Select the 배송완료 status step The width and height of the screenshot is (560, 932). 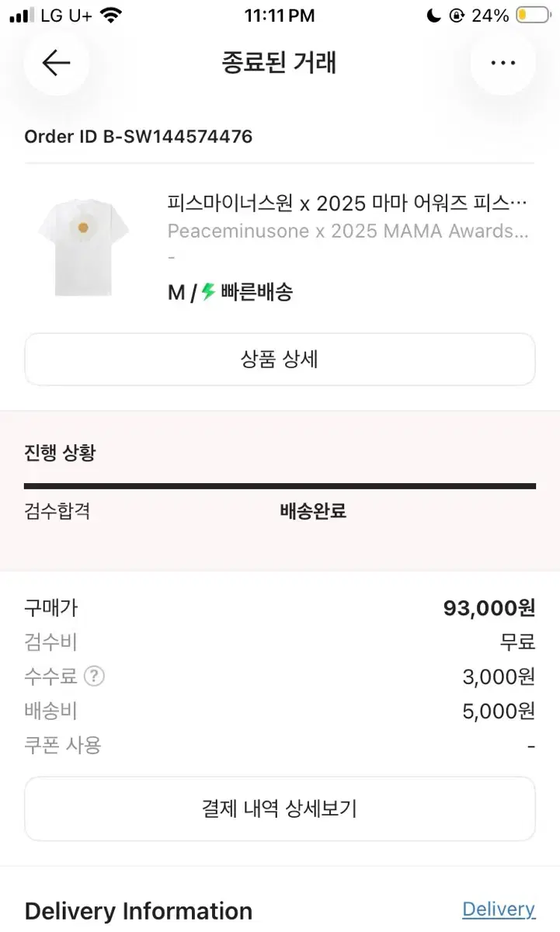(313, 511)
